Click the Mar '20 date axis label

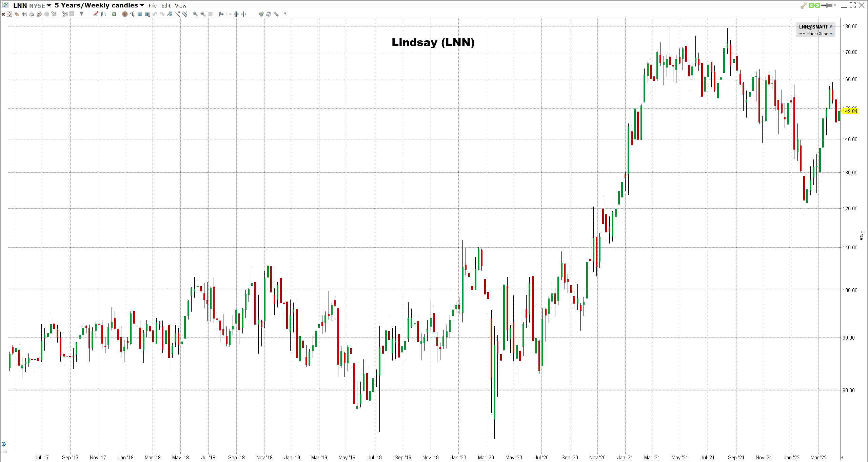(486, 458)
